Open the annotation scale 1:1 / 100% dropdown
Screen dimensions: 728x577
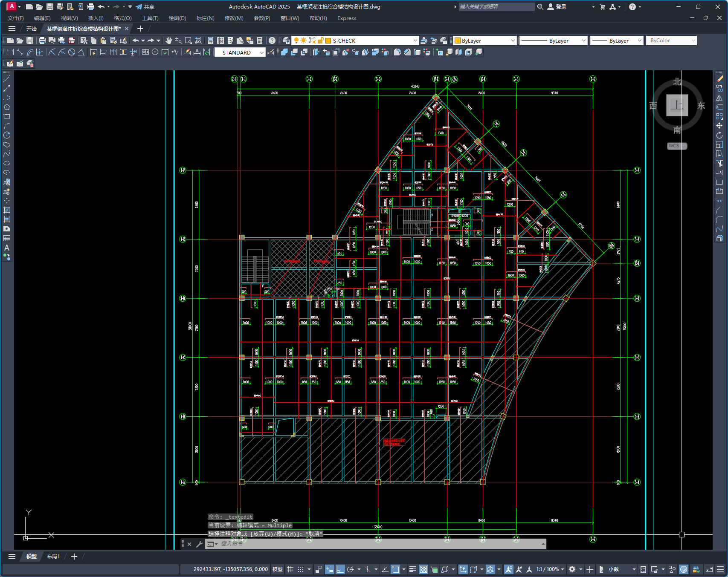click(550, 569)
